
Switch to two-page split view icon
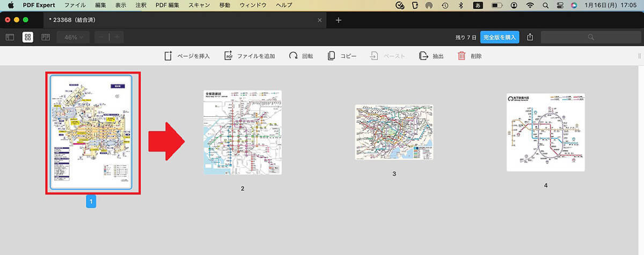46,37
